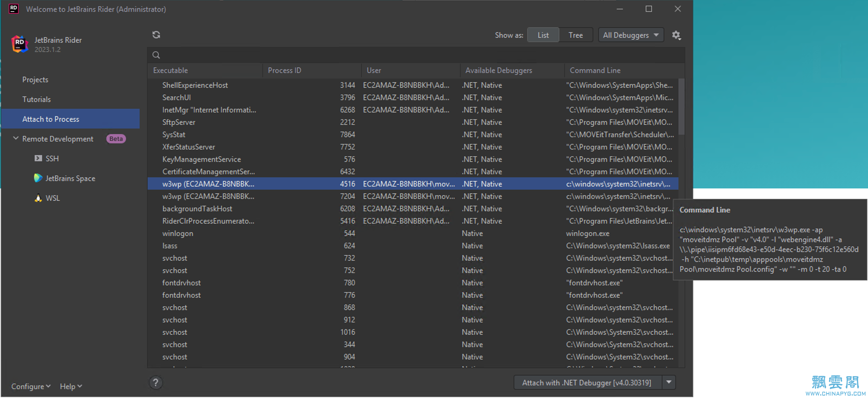This screenshot has height=399, width=868.
Task: Go to the Projects section
Action: [70, 80]
